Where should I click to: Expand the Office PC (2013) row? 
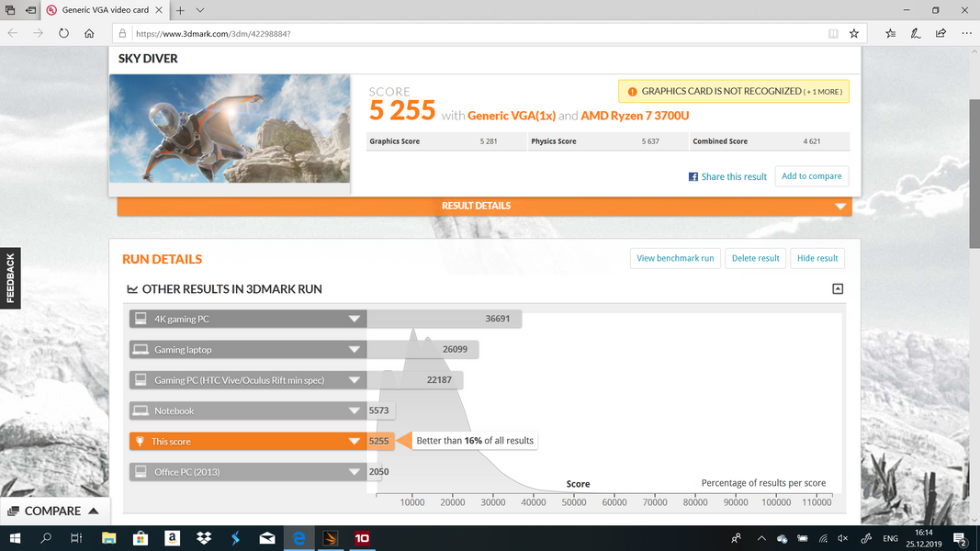pyautogui.click(x=354, y=472)
